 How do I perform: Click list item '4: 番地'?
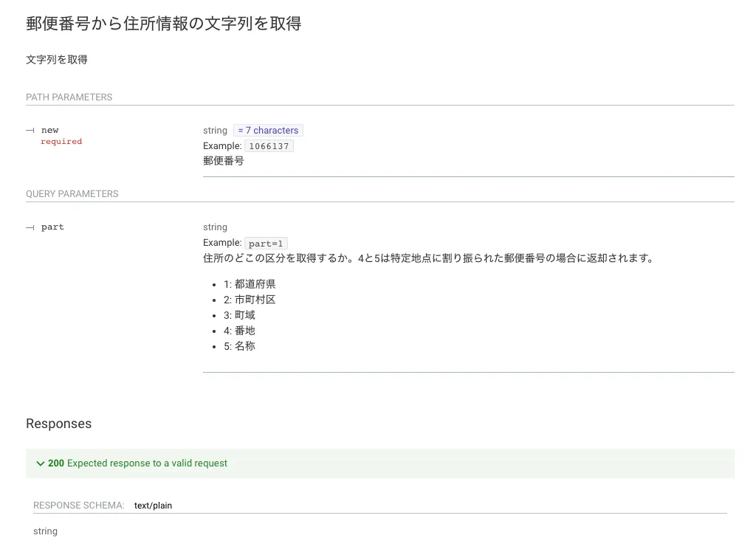239,331
